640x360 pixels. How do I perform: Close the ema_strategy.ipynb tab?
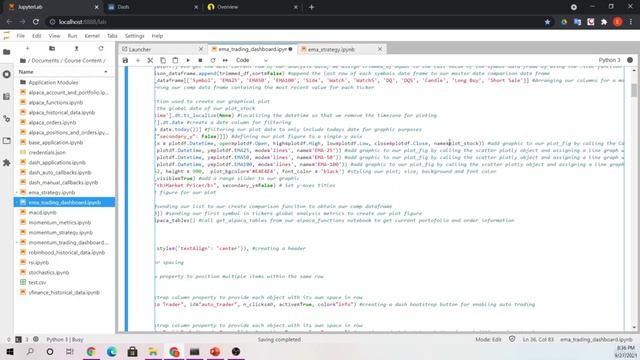(x=380, y=49)
